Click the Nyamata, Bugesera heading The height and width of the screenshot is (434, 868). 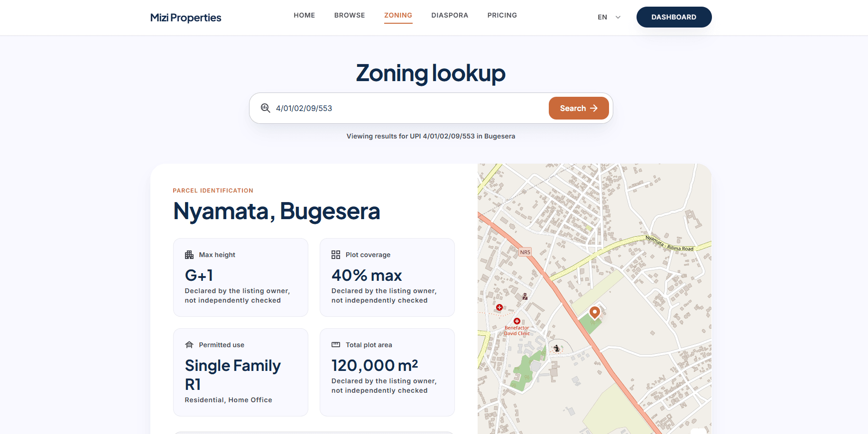[277, 211]
